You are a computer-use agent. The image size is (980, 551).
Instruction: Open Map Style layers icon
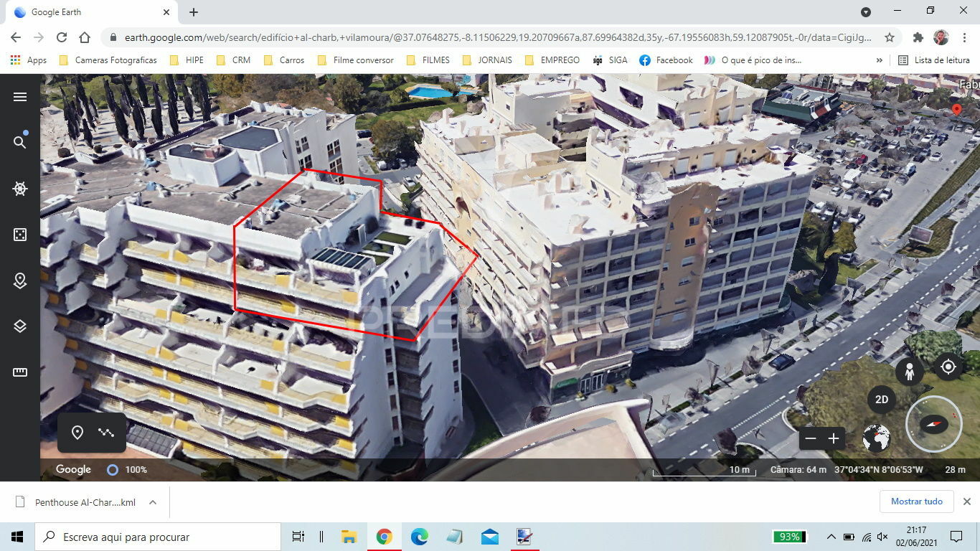point(20,326)
